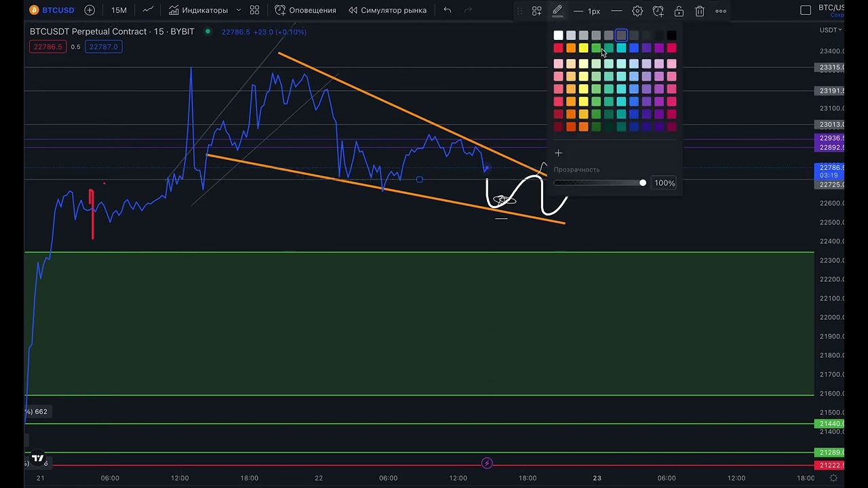Click the purple 22936.5 price label

tap(829, 138)
